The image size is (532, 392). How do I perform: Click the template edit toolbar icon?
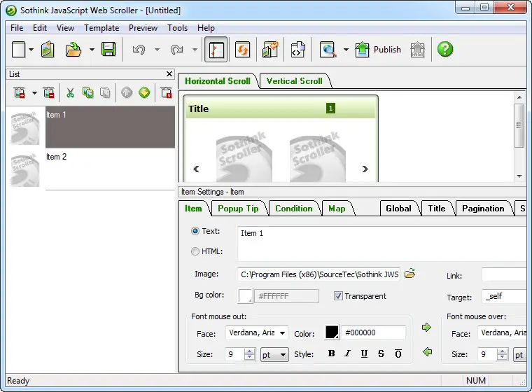pos(270,50)
